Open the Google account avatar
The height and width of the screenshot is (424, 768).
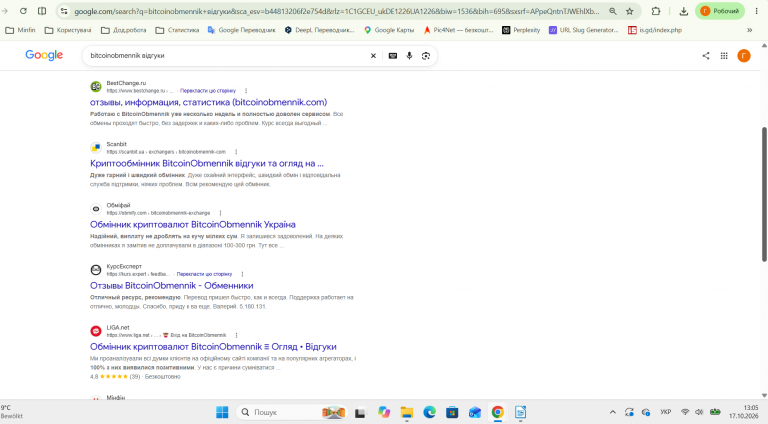pyautogui.click(x=744, y=56)
